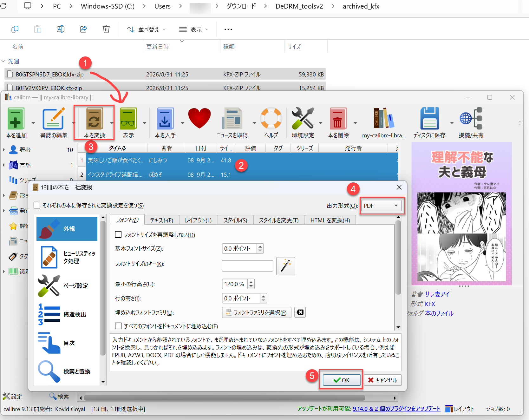Toggle それぞれの本に保存された変換設定を使う checkbox
The image size is (529, 420).
pos(37,205)
